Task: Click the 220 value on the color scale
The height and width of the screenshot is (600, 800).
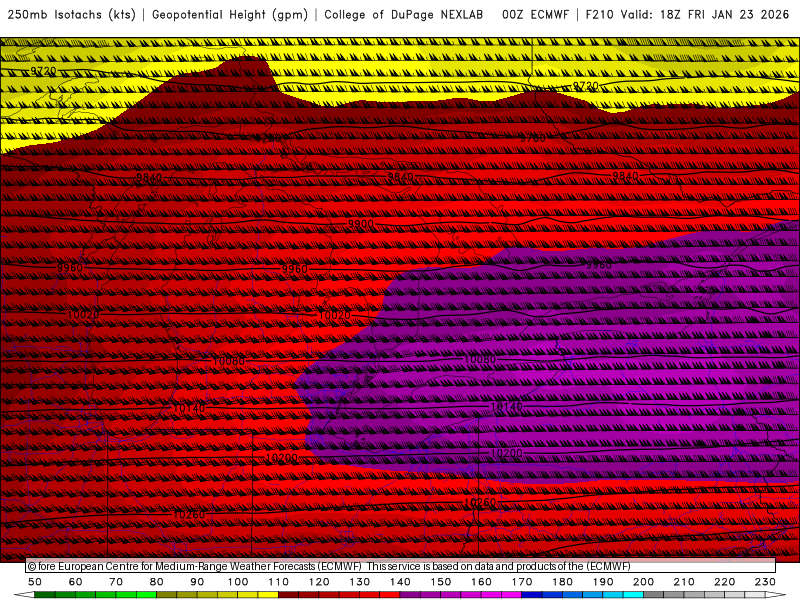Action: point(724,582)
